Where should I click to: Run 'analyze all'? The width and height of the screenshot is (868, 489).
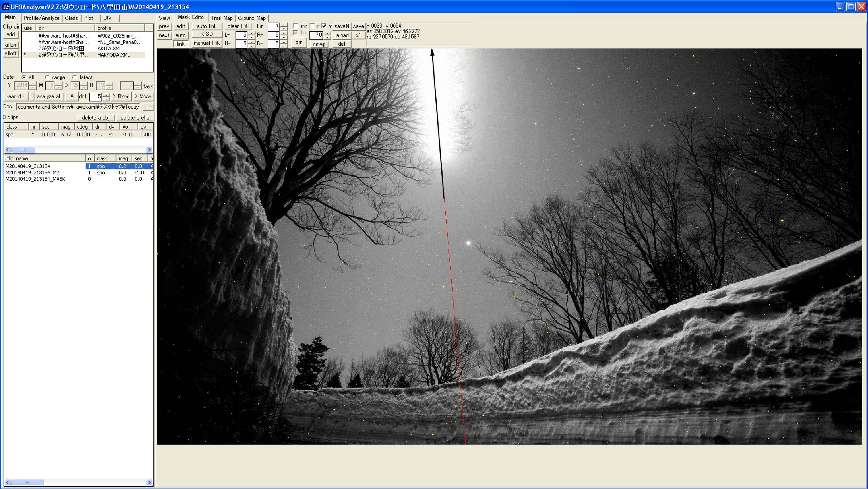pyautogui.click(x=49, y=96)
